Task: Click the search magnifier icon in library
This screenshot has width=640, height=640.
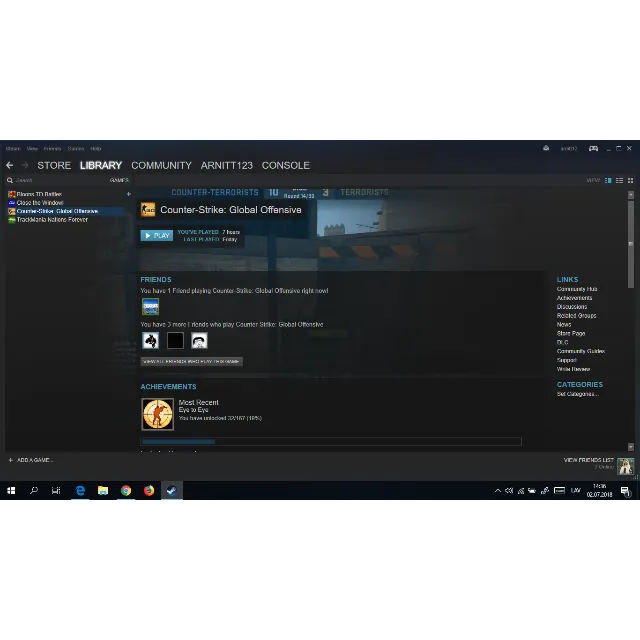Action: click(x=10, y=180)
